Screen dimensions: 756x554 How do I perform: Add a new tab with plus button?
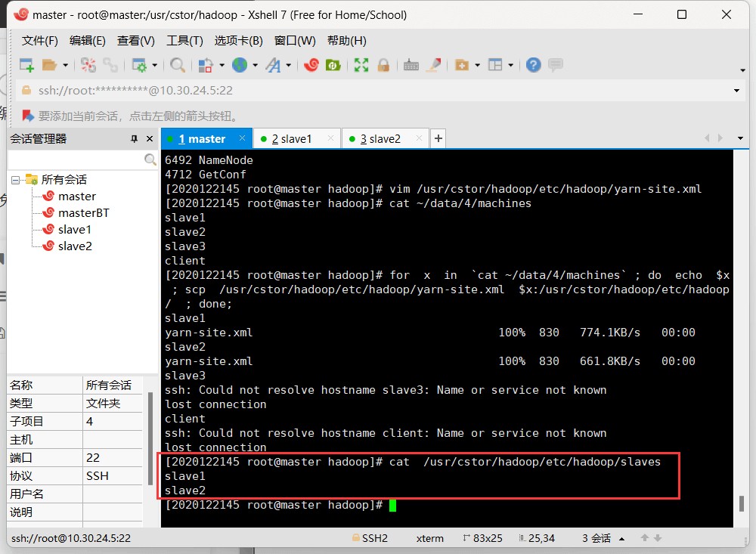tap(438, 138)
